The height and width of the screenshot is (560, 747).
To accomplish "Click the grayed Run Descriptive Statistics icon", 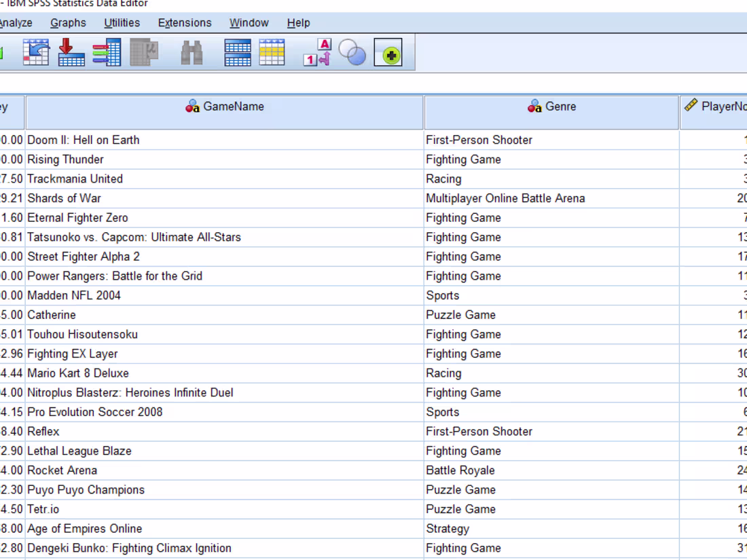I will (x=144, y=52).
